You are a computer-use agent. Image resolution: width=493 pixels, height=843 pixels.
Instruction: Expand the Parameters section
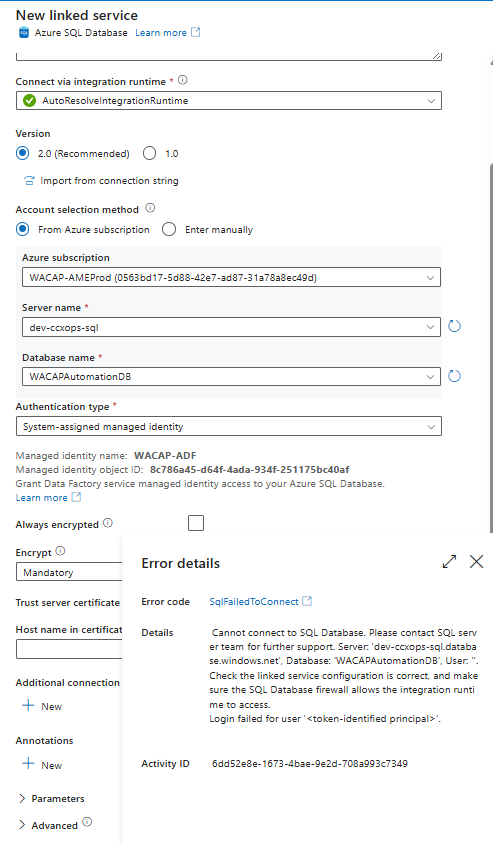click(52, 798)
